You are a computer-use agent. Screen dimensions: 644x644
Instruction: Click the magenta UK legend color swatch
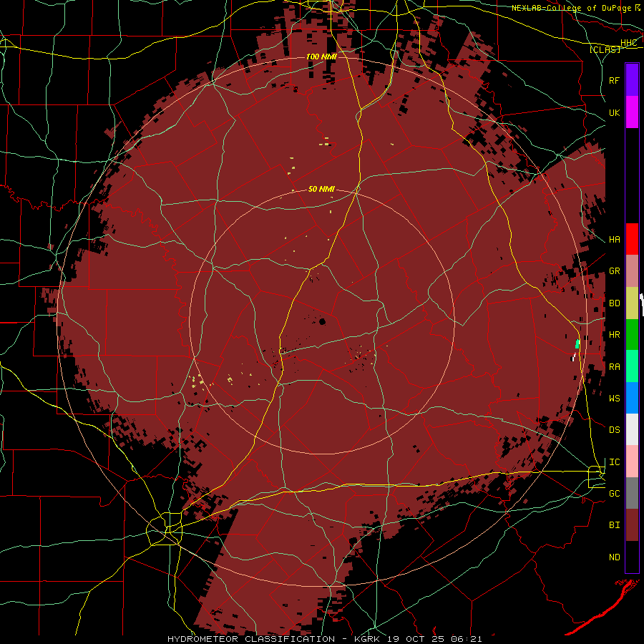(632, 112)
